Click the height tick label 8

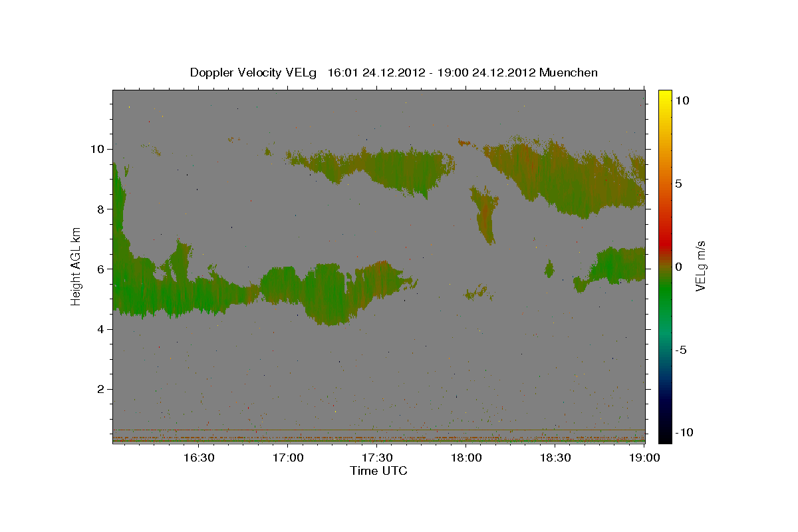tap(100, 209)
